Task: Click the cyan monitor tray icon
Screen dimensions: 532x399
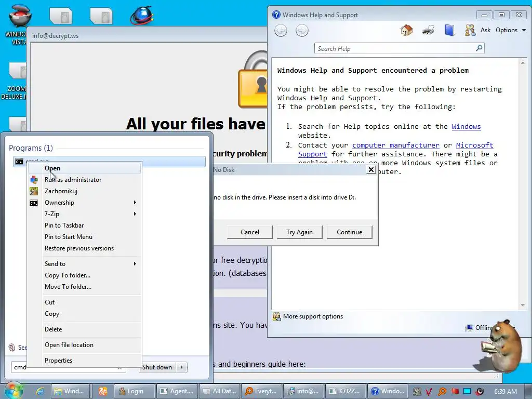Action: [x=467, y=392]
